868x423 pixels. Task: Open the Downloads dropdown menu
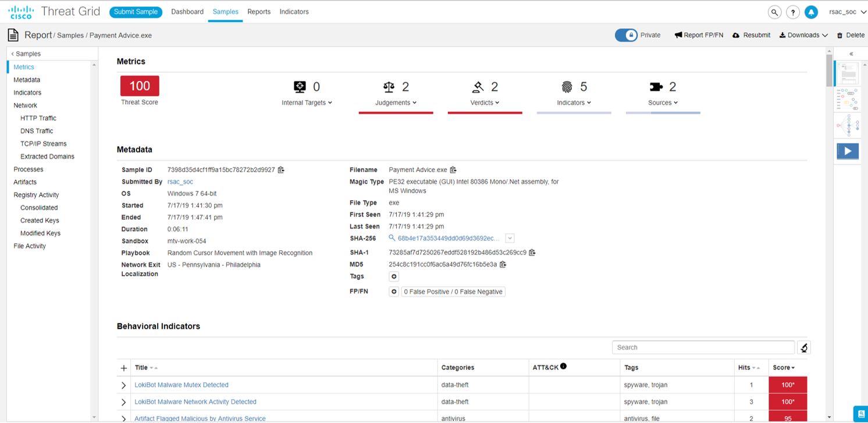[x=803, y=35]
